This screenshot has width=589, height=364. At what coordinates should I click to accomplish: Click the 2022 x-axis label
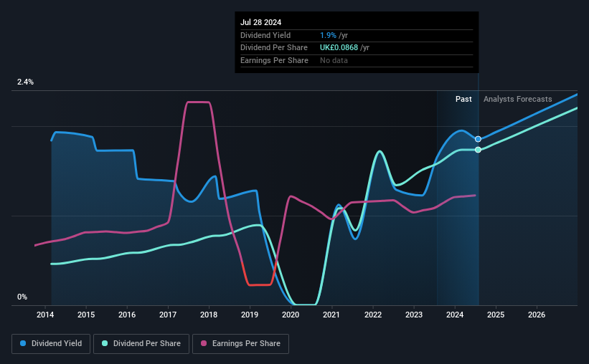[x=373, y=315]
